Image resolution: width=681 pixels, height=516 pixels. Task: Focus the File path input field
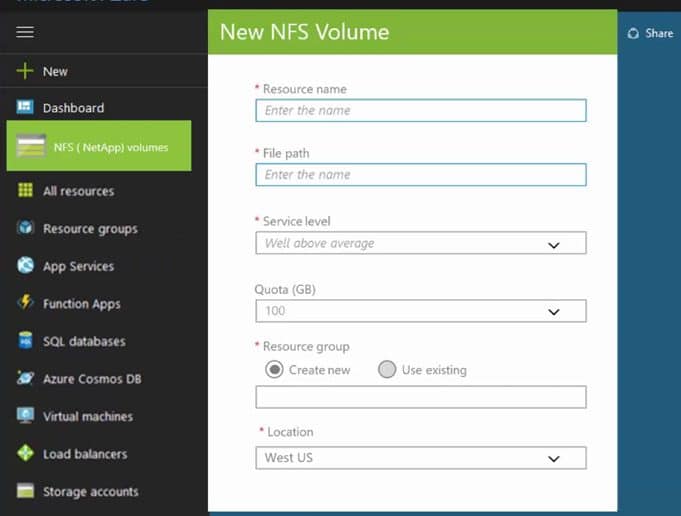pyautogui.click(x=421, y=175)
